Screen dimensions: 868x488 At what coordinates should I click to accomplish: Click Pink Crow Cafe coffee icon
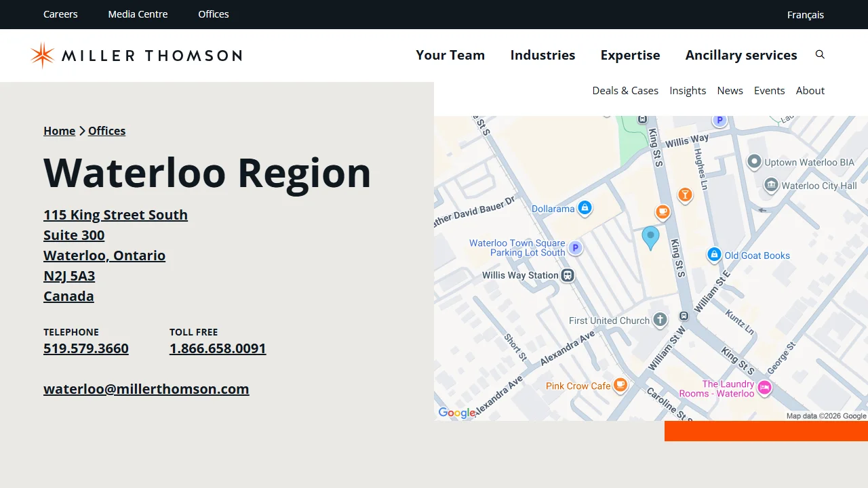620,386
